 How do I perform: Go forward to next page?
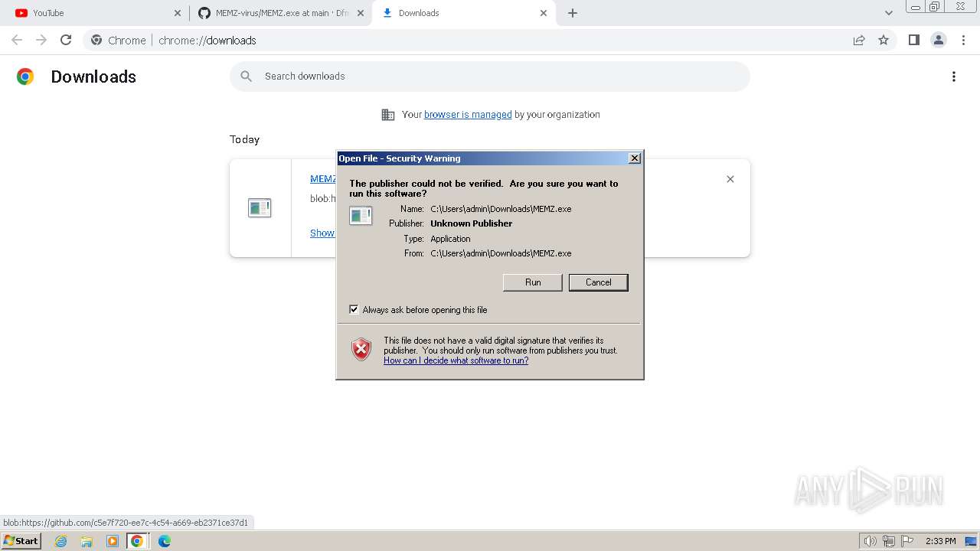(41, 40)
